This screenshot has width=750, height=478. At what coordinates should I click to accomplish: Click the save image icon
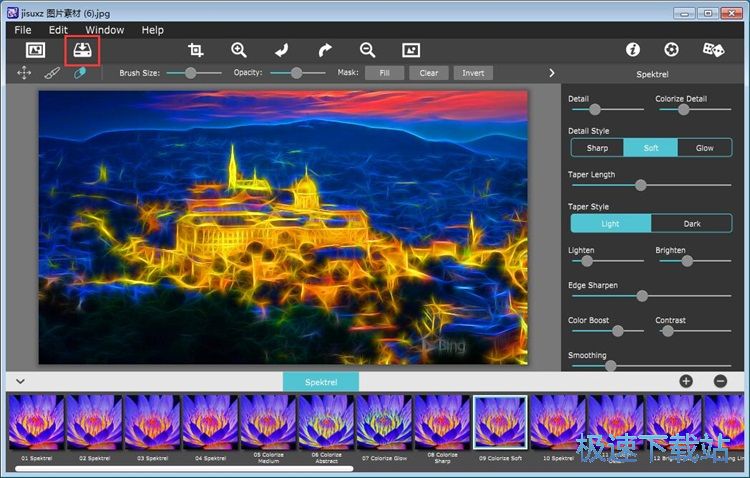point(82,49)
